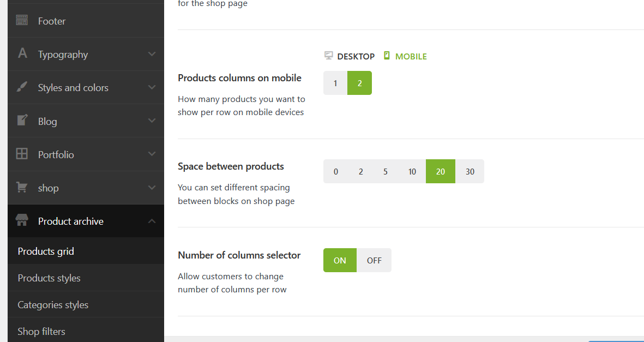
Task: Collapse the Product archive section chevron
Action: tap(152, 221)
